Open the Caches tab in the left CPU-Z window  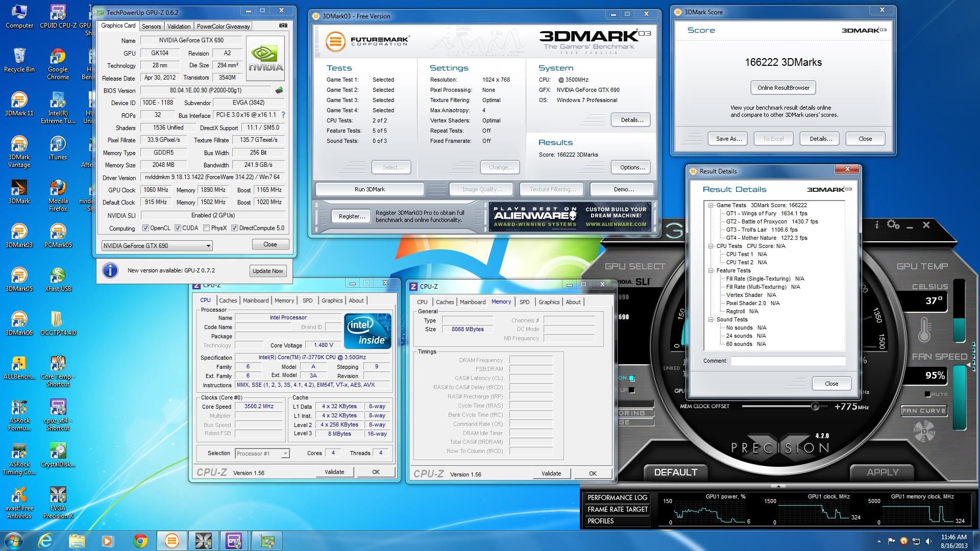pyautogui.click(x=228, y=300)
